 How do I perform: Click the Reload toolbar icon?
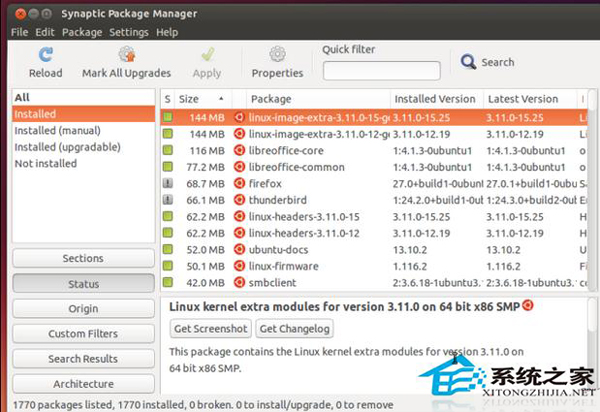46,55
